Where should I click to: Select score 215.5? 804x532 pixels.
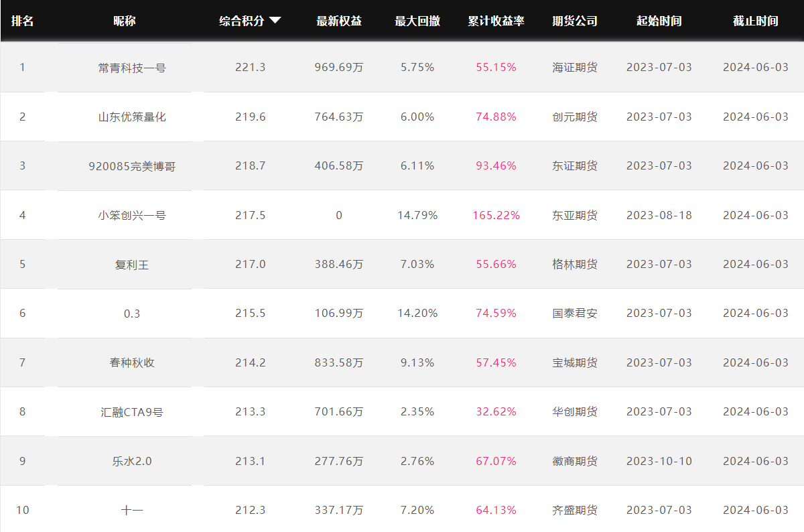click(x=251, y=313)
